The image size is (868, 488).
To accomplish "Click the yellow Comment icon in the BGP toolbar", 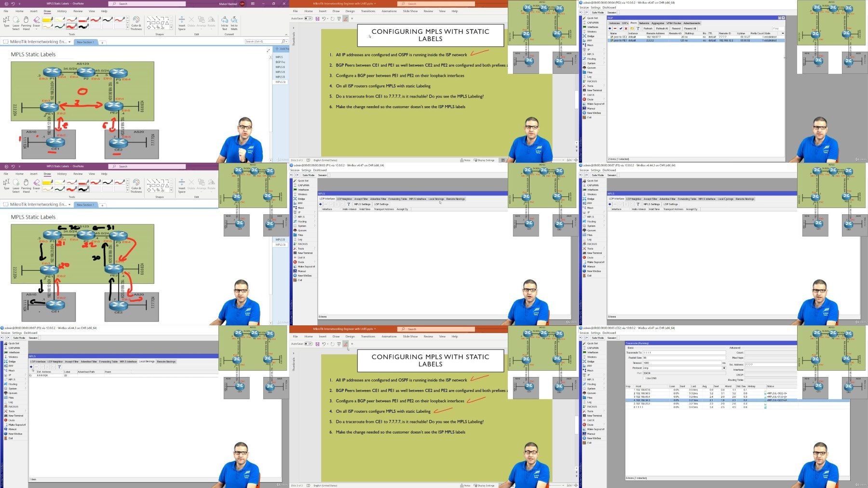I will point(632,28).
